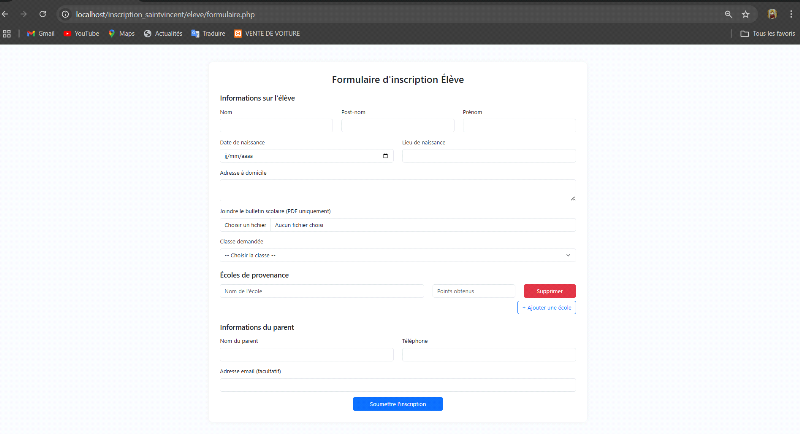This screenshot has width=800, height=434.
Task: Open the VENTE DE VOITURE bookmark
Action: coord(266,33)
